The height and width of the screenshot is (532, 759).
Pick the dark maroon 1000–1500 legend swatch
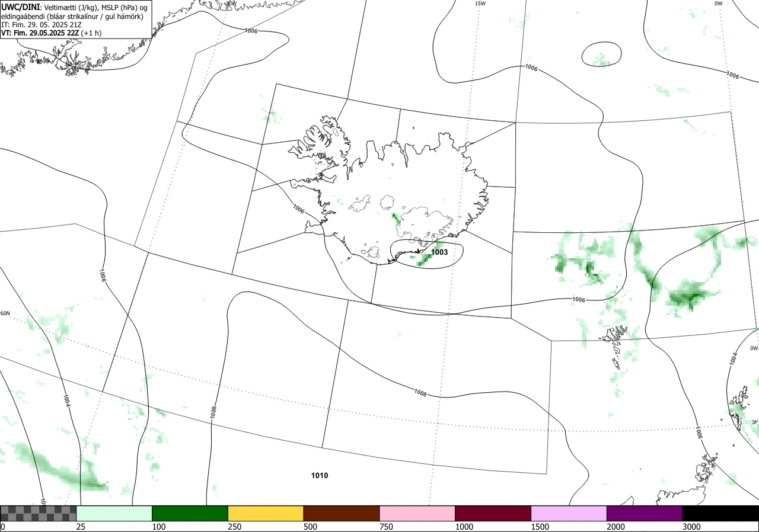(493, 513)
